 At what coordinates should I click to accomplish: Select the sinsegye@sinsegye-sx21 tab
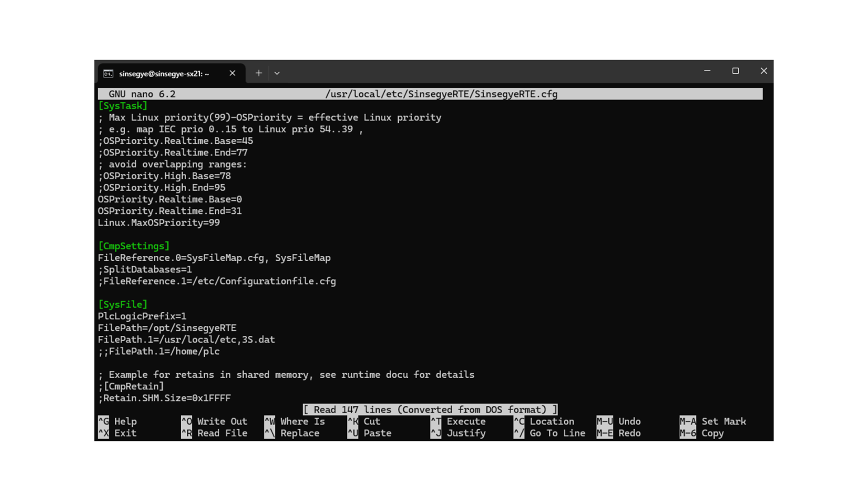[x=164, y=74]
